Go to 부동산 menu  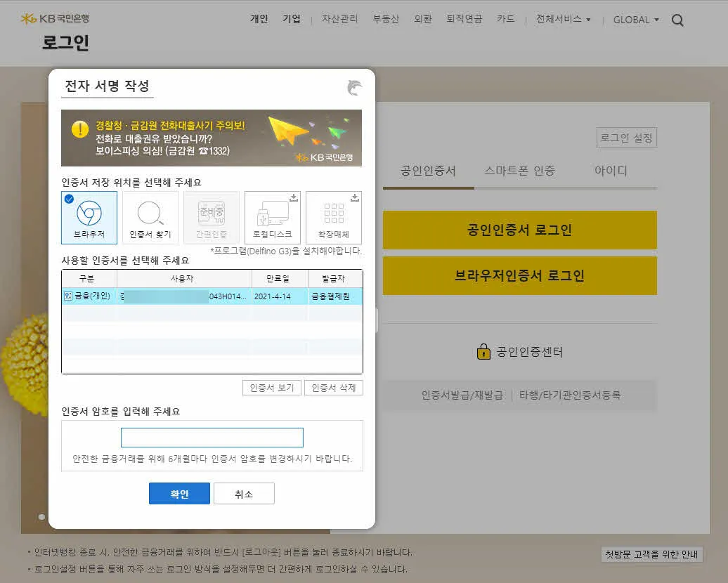pyautogui.click(x=386, y=18)
